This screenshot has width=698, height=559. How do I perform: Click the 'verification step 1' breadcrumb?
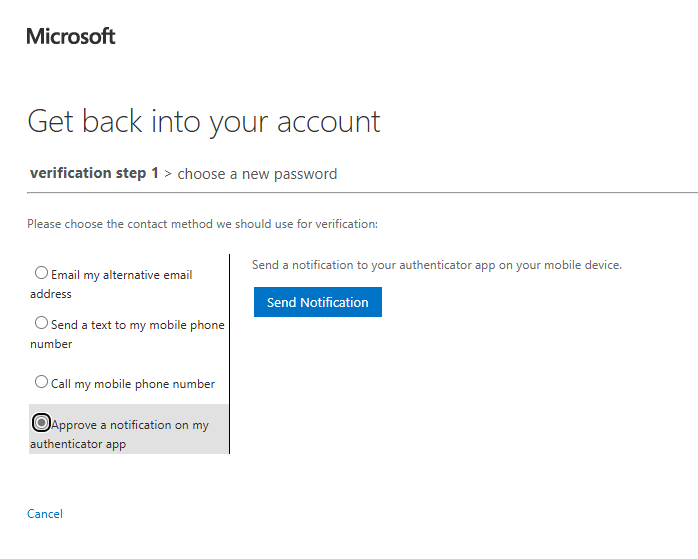[94, 173]
